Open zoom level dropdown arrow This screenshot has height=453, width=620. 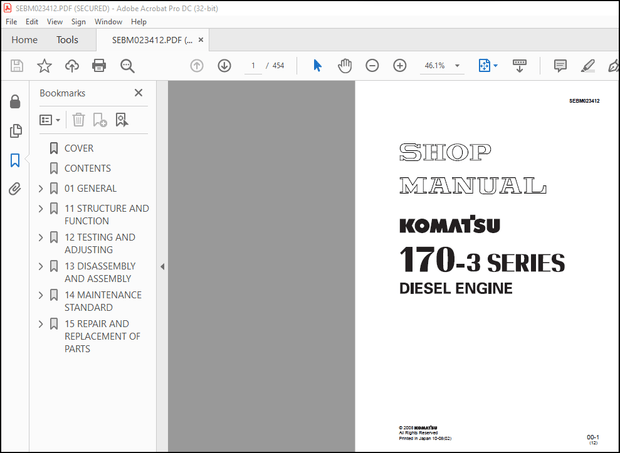click(x=457, y=66)
